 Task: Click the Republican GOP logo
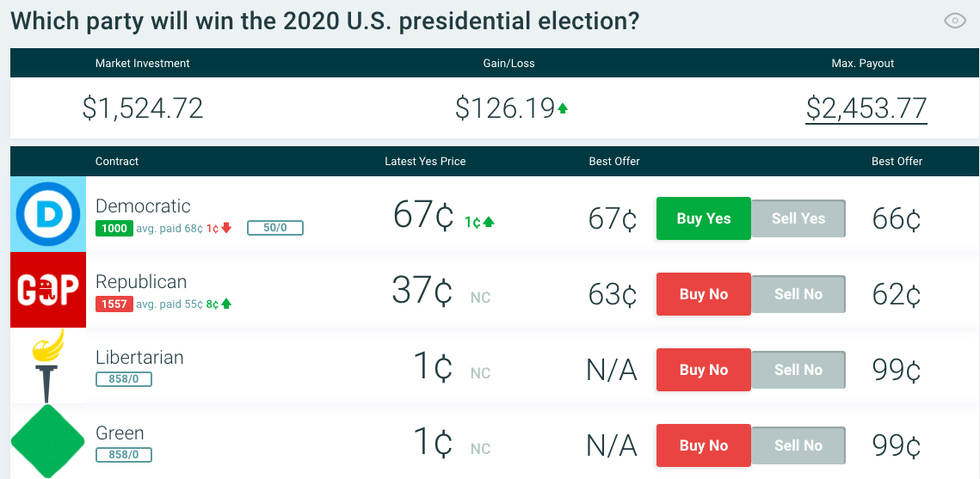click(x=48, y=290)
